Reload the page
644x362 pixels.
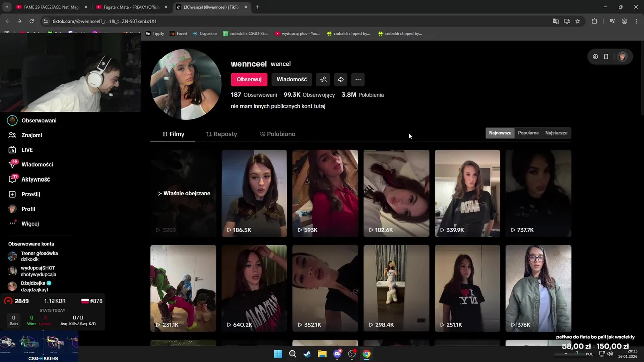(31, 21)
